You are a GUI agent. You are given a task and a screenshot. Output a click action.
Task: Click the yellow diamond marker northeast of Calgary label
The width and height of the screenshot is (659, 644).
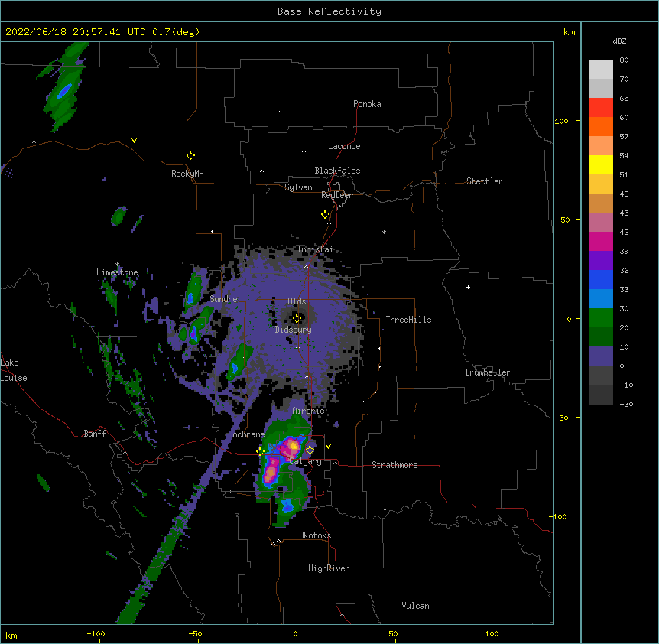click(310, 450)
